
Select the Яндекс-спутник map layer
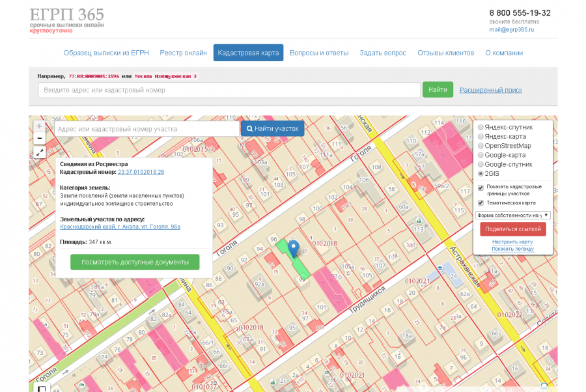click(481, 128)
